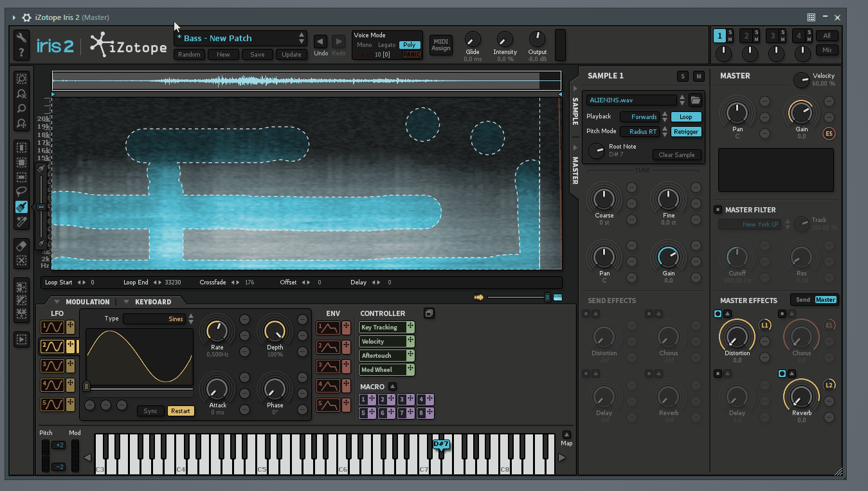Select the time selection tool
Image resolution: width=868 pixels, height=491 pixels.
click(x=21, y=148)
